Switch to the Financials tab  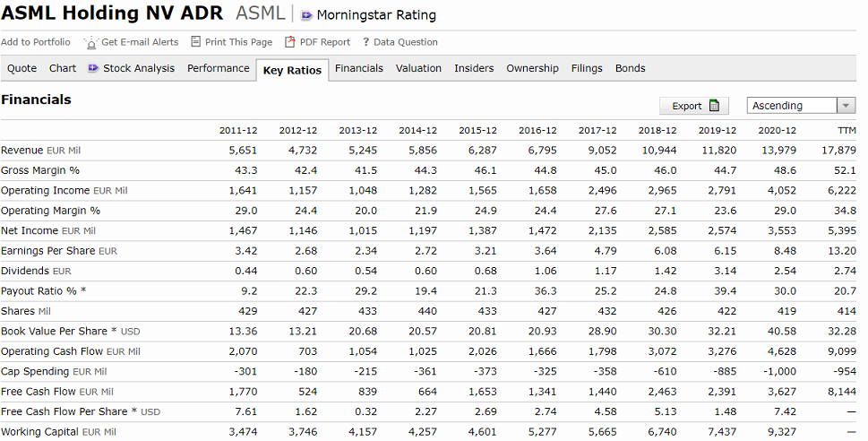point(358,69)
